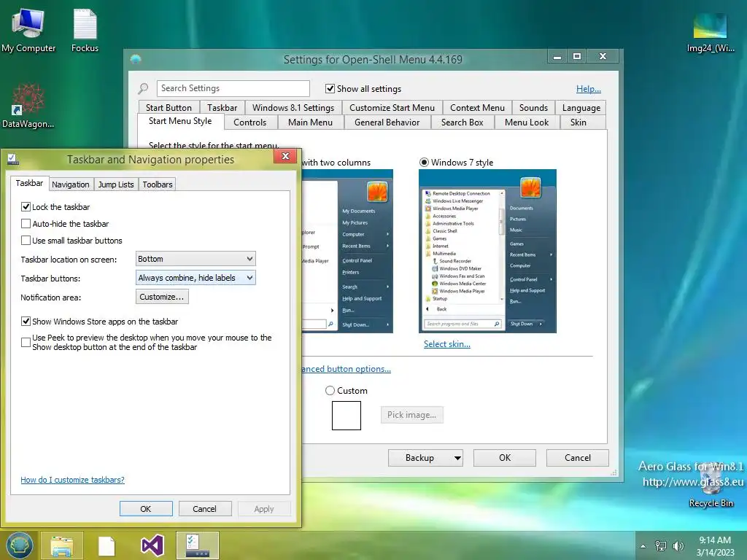Open the Windows 8.1 Settings tab
Screen dimensions: 747x560
tap(293, 108)
